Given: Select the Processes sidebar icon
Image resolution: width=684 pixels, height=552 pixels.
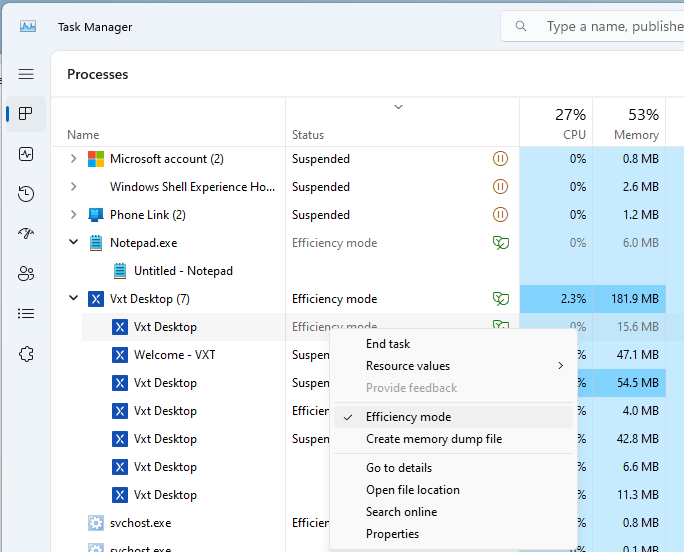Looking at the screenshot, I should (26, 114).
